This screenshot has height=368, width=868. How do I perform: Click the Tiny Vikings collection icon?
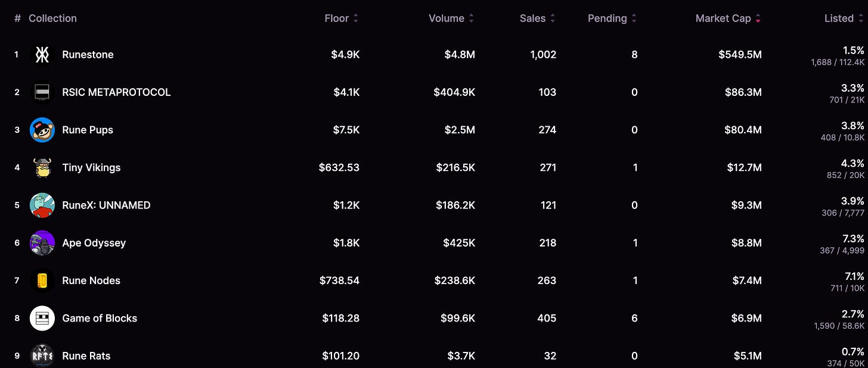42,167
